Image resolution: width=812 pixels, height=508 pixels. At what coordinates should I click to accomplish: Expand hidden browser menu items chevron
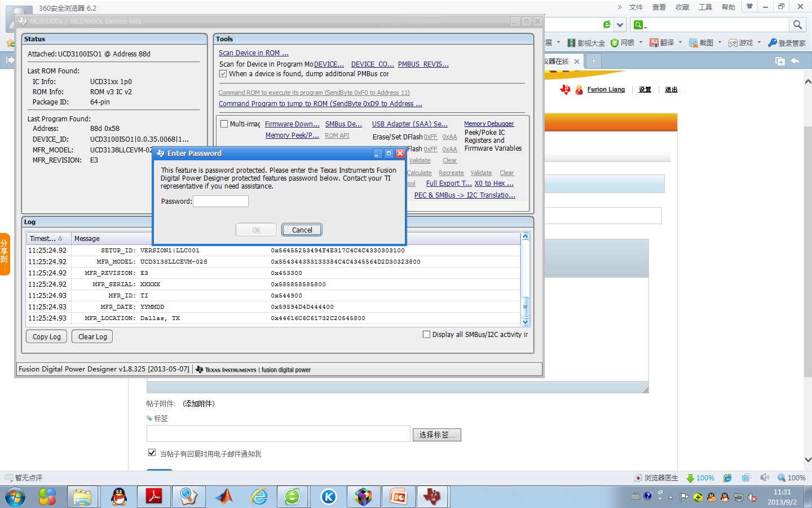pos(620,7)
